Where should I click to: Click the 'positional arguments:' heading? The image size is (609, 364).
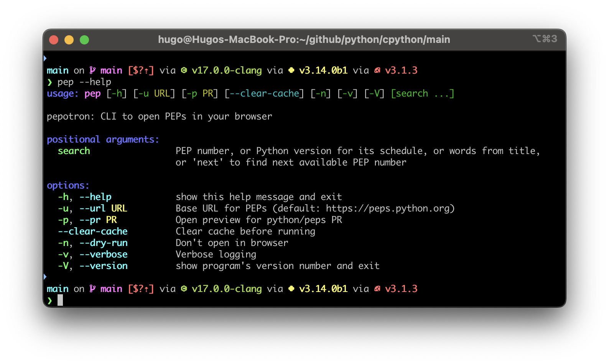[x=103, y=139]
